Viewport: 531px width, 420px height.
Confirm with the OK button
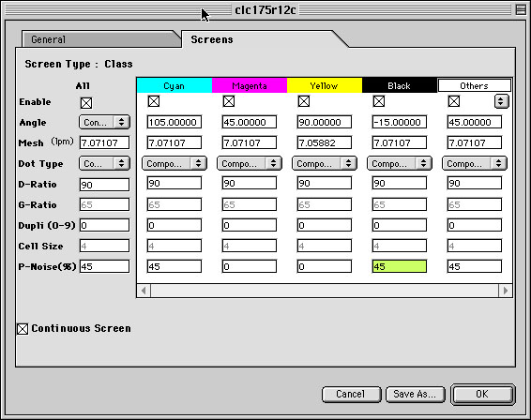(482, 395)
